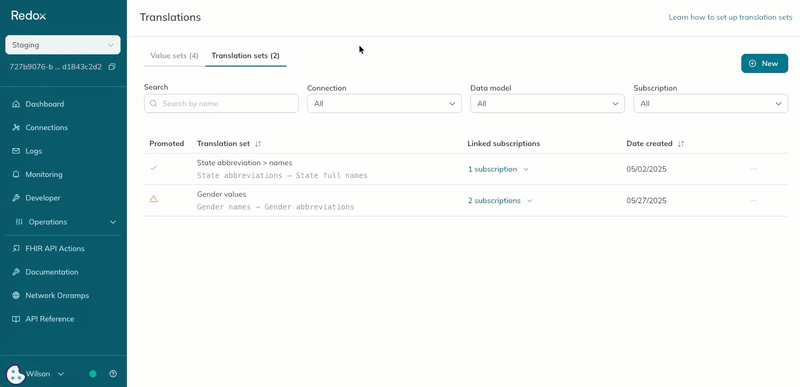The height and width of the screenshot is (387, 800).
Task: Expand the Operations menu chevron
Action: tap(113, 222)
